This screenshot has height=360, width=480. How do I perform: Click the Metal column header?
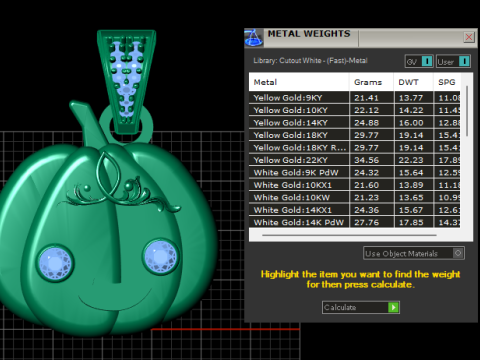[299, 82]
